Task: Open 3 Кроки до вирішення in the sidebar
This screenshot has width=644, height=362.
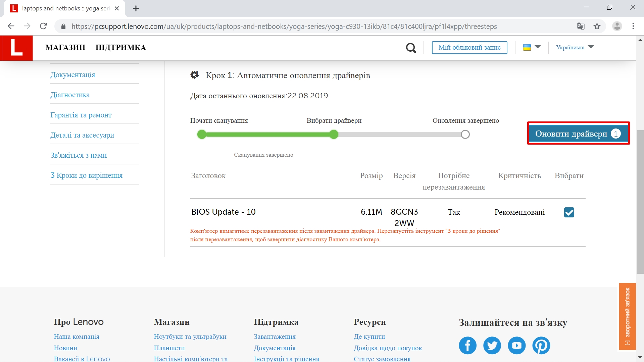Action: 87,175
